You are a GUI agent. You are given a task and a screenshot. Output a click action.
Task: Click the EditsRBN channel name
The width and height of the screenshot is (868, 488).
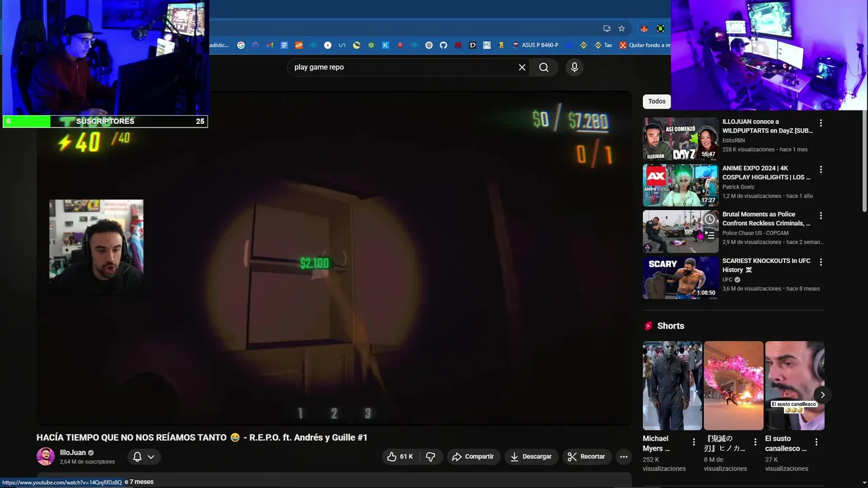[733, 140]
